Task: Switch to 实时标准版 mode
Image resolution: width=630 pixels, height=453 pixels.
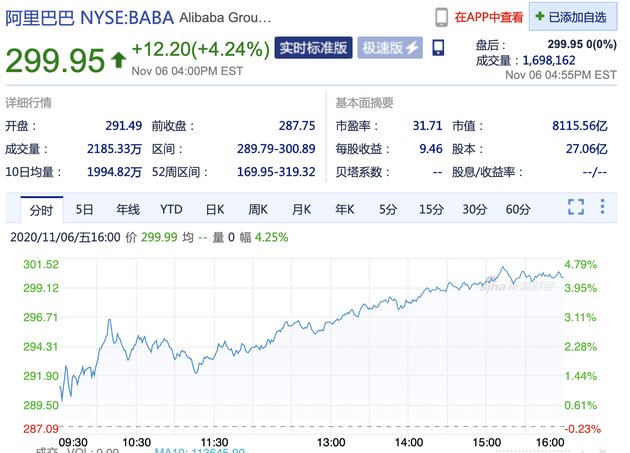Action: coord(313,48)
